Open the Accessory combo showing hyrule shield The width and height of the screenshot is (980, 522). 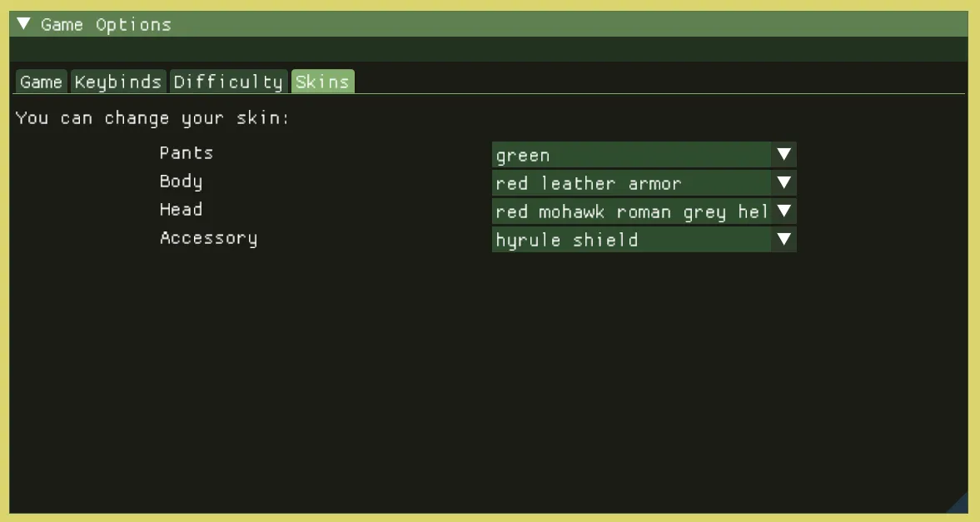pyautogui.click(x=633, y=240)
